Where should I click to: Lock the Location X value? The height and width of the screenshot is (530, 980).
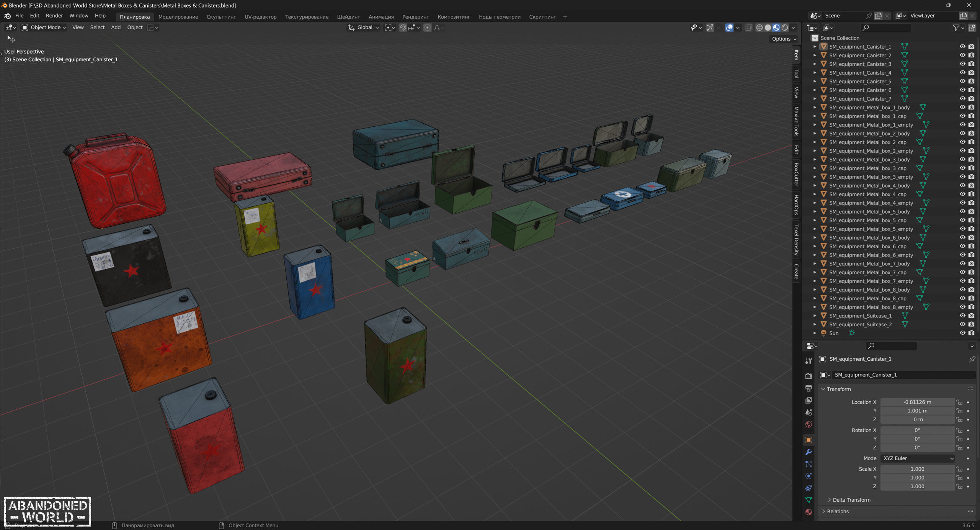[x=959, y=402]
